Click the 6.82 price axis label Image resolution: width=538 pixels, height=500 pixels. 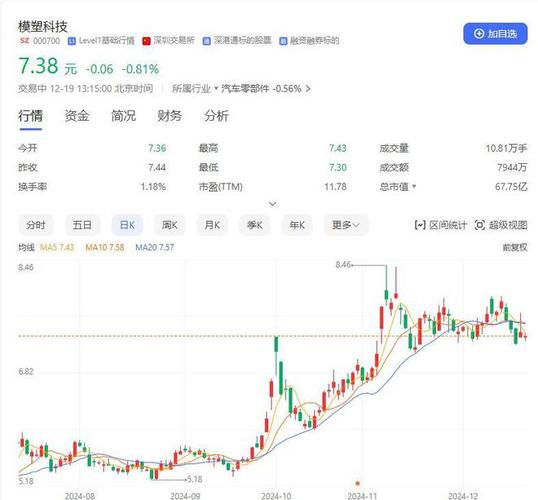click(26, 371)
